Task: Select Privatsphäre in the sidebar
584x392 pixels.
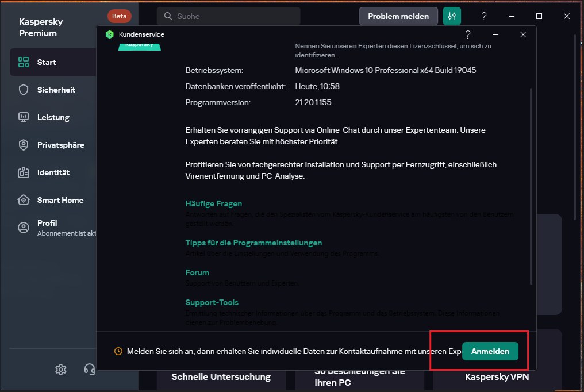Action: click(53, 145)
